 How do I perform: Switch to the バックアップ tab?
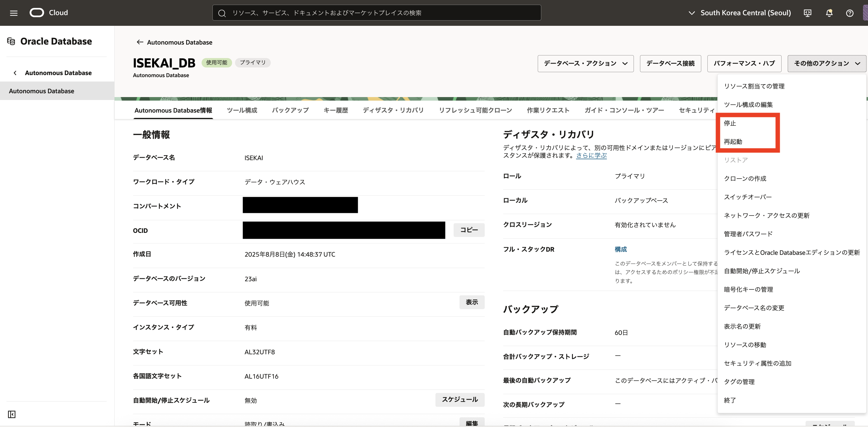click(290, 110)
